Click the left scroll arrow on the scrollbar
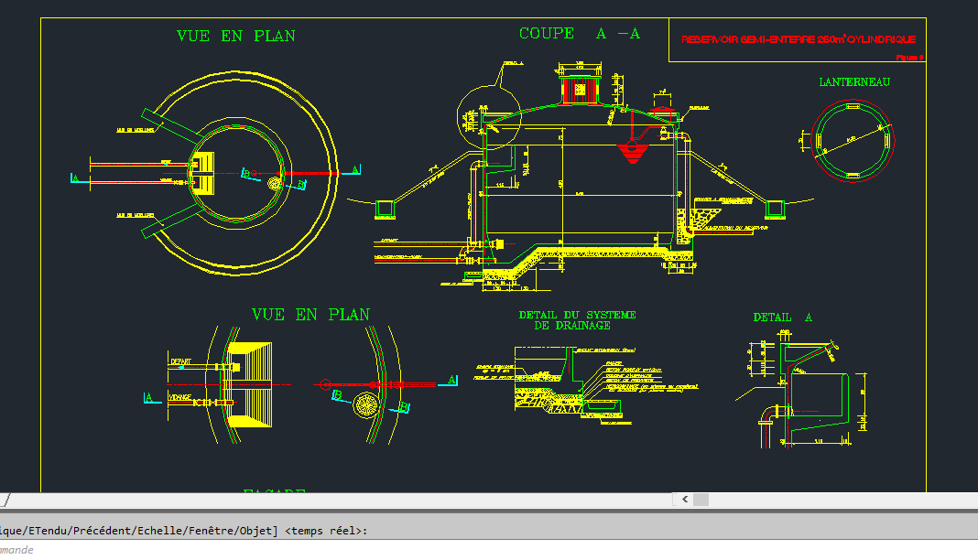The height and width of the screenshot is (560, 978). [x=687, y=500]
